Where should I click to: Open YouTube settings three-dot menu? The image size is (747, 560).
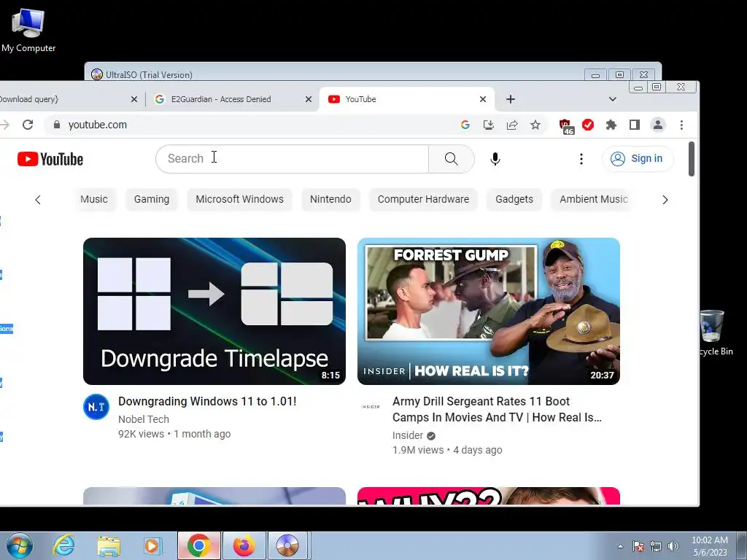tap(581, 158)
